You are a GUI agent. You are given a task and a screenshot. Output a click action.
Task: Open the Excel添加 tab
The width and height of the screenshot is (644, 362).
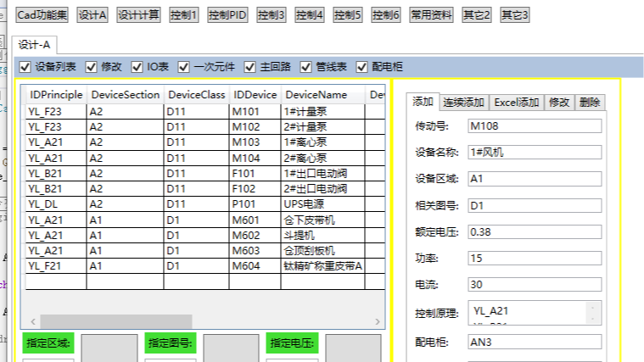click(x=516, y=103)
